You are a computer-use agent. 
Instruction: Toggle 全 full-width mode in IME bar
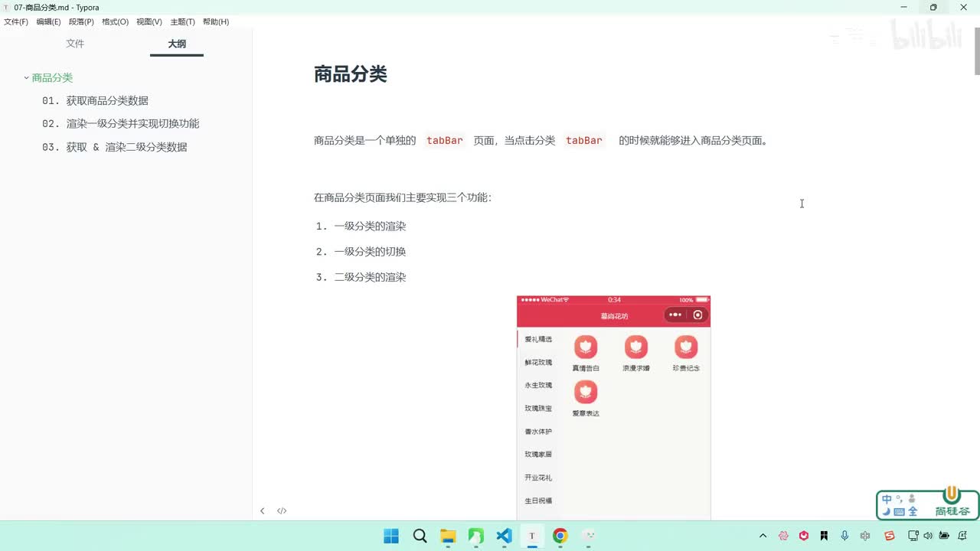(913, 511)
